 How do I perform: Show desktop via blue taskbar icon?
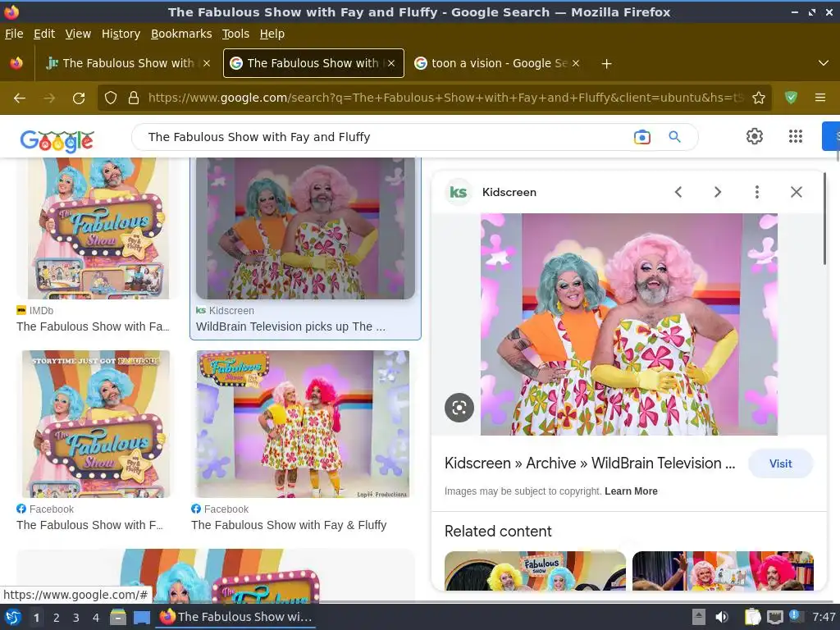[141, 617]
